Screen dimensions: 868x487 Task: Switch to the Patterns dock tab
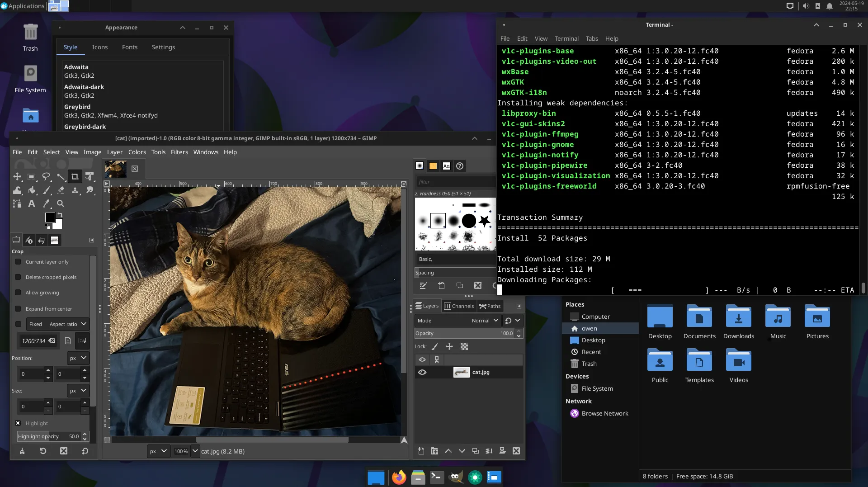(x=433, y=166)
